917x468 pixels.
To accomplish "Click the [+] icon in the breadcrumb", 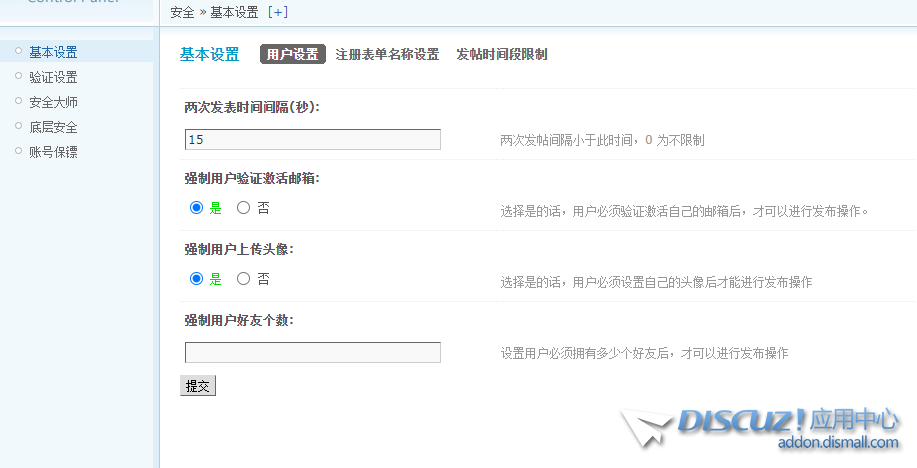I will tap(277, 13).
